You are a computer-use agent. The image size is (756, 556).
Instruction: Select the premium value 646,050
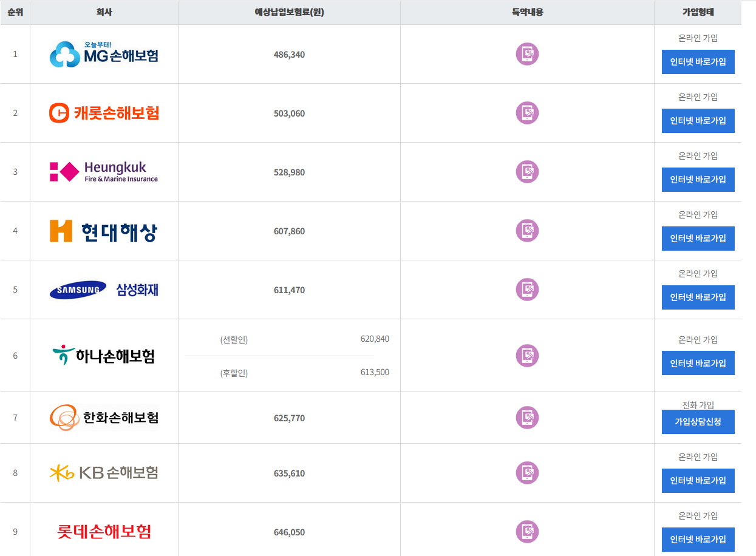click(x=289, y=532)
